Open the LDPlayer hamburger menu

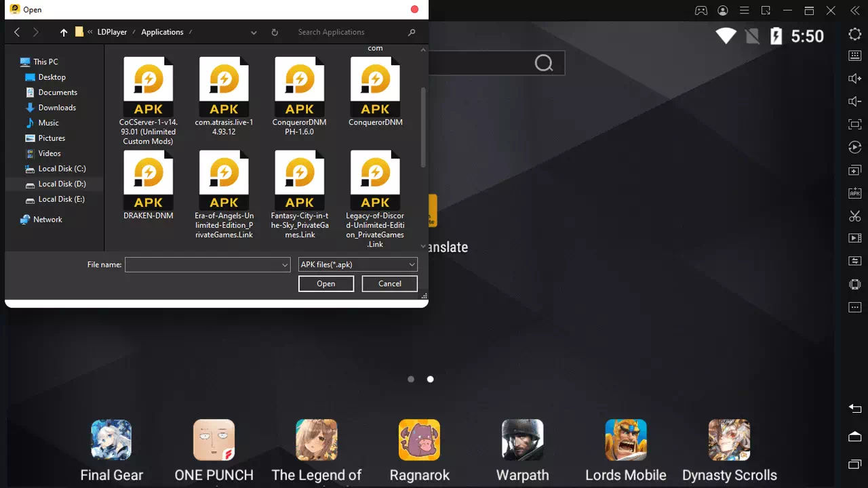pos(745,10)
